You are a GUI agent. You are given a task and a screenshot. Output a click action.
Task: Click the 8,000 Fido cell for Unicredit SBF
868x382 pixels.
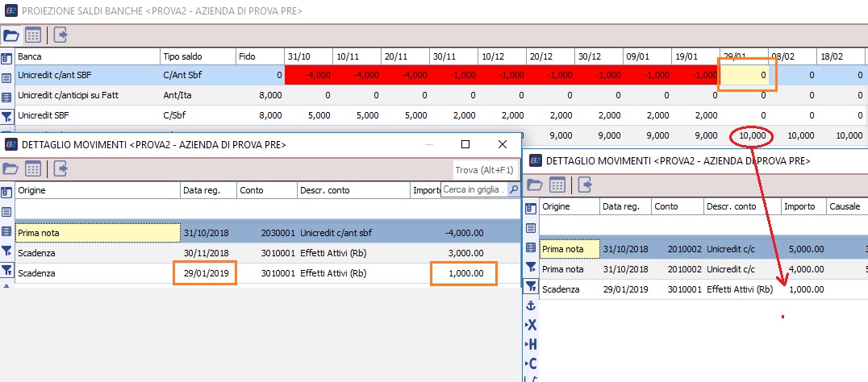click(260, 115)
